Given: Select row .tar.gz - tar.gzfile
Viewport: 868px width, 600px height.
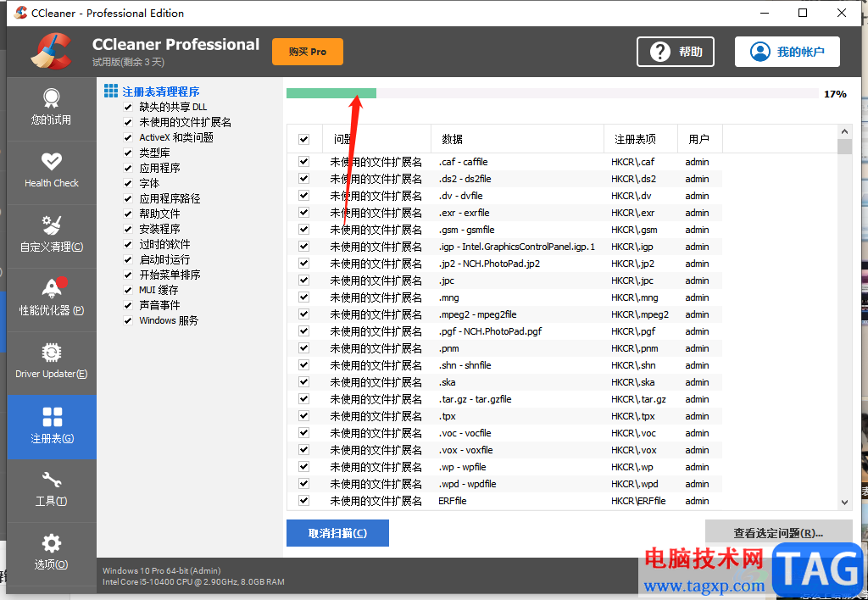Looking at the screenshot, I should 506,399.
